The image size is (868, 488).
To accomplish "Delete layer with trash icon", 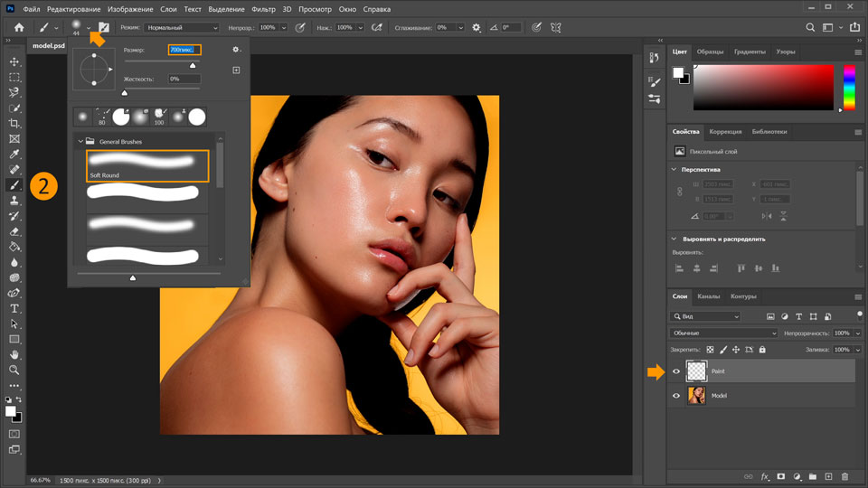I will pos(844,476).
